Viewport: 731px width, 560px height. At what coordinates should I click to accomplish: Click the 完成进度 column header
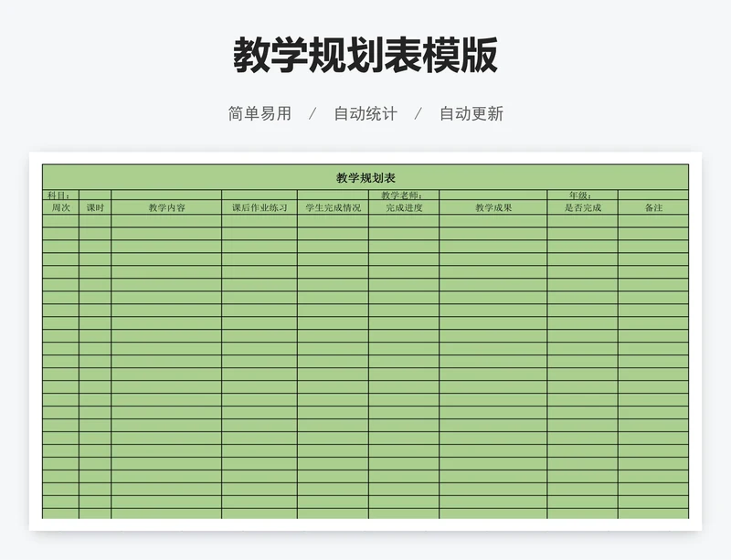[x=403, y=207]
